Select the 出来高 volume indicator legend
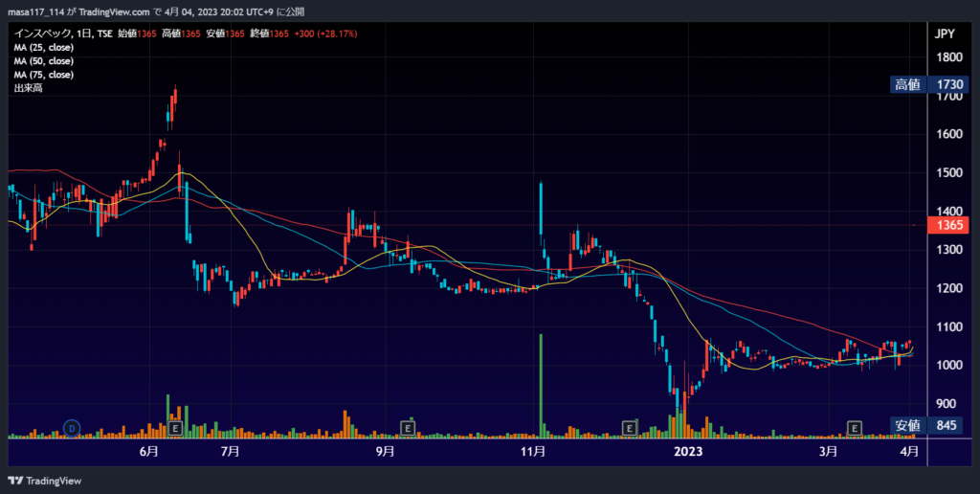The image size is (980, 494). tap(28, 88)
